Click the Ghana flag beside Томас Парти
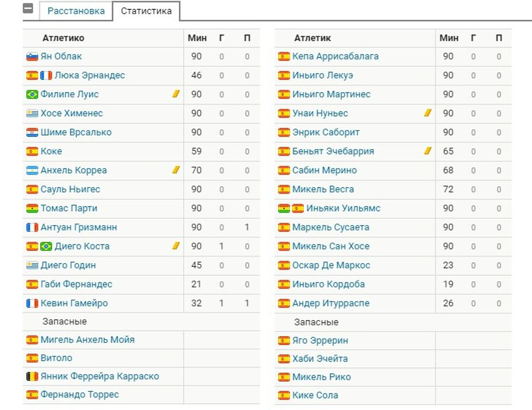The width and height of the screenshot is (532, 410). coord(32,208)
